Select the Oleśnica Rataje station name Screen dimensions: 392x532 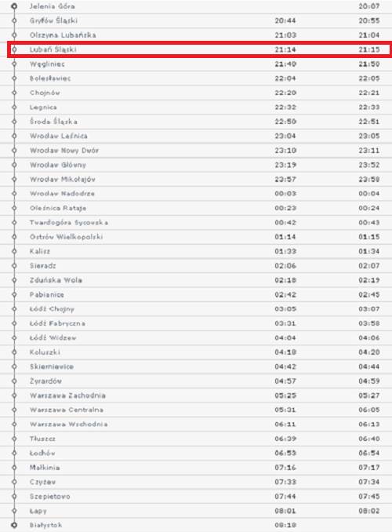point(58,208)
